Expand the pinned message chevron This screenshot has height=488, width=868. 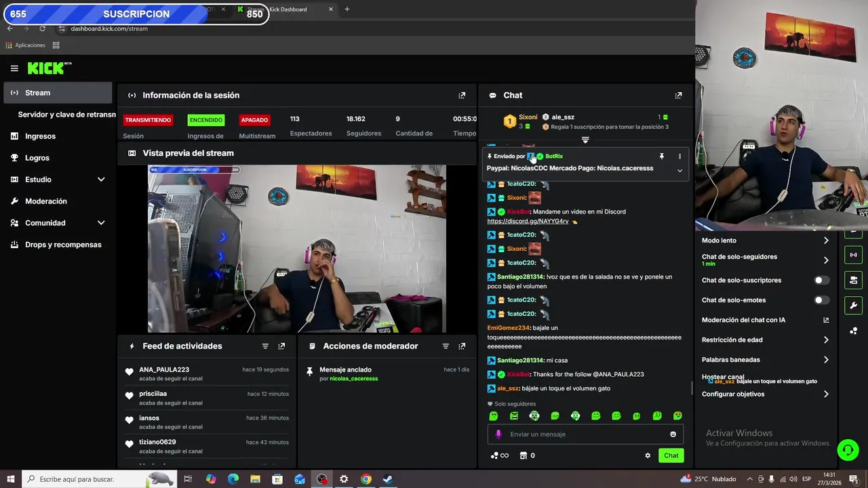[679, 171]
